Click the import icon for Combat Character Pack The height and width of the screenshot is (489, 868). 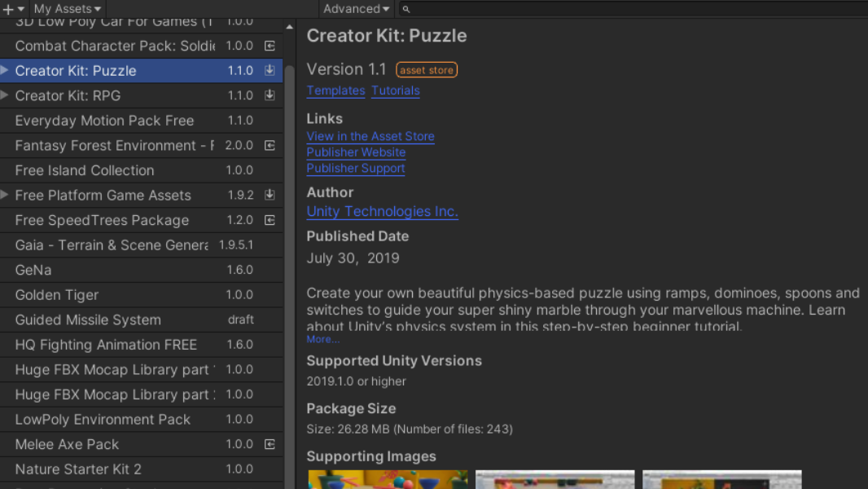[270, 46]
